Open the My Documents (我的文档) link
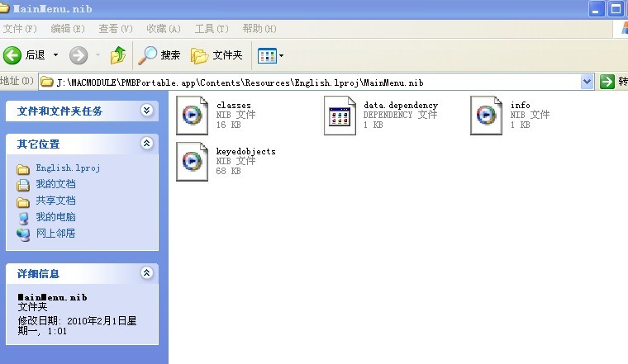This screenshot has height=364, width=628. point(55,184)
